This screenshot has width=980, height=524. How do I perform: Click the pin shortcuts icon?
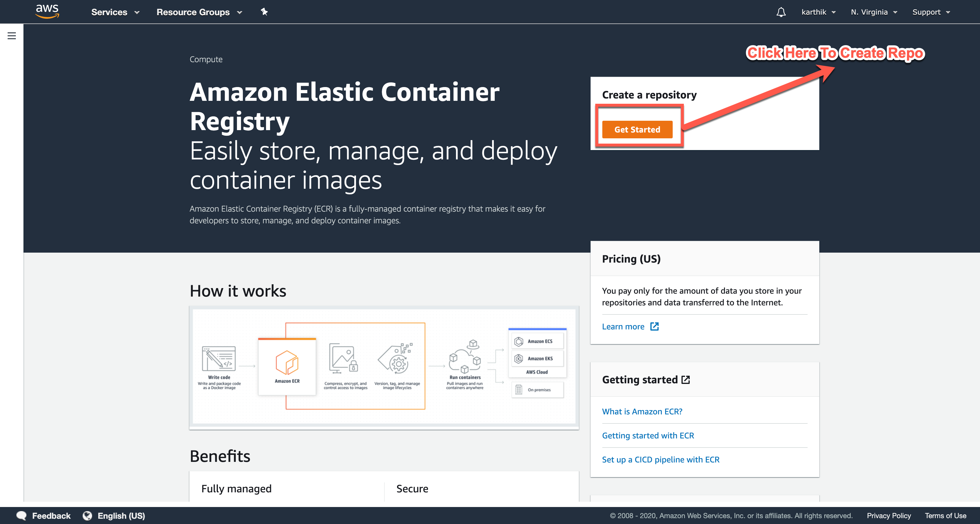(x=264, y=12)
